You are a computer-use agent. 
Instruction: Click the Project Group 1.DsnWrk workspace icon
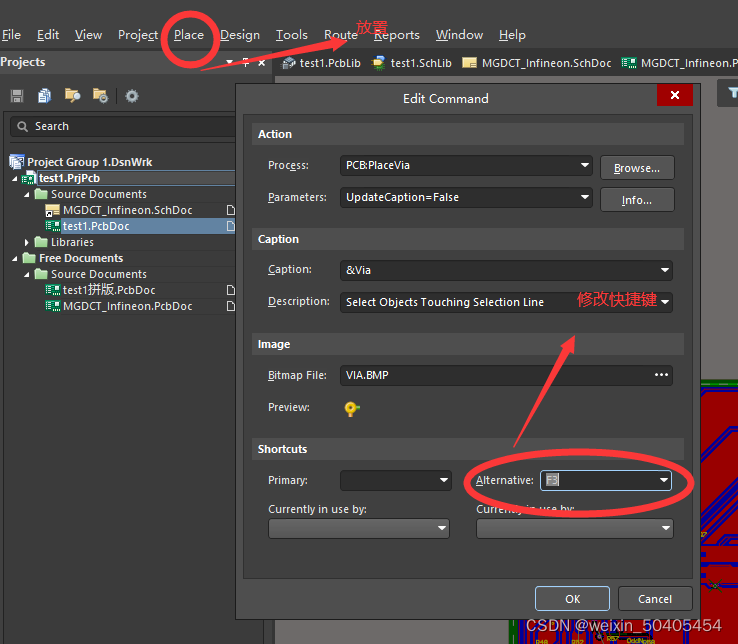click(16, 162)
